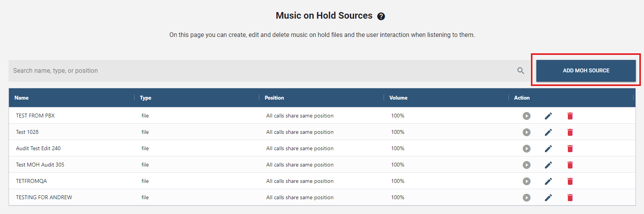Preview Audio Test Edit 240 playback

pyautogui.click(x=526, y=149)
